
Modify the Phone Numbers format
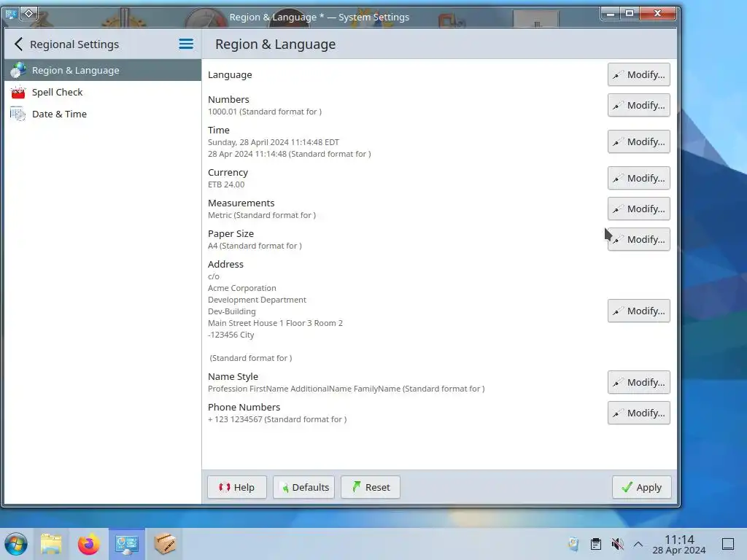click(638, 413)
